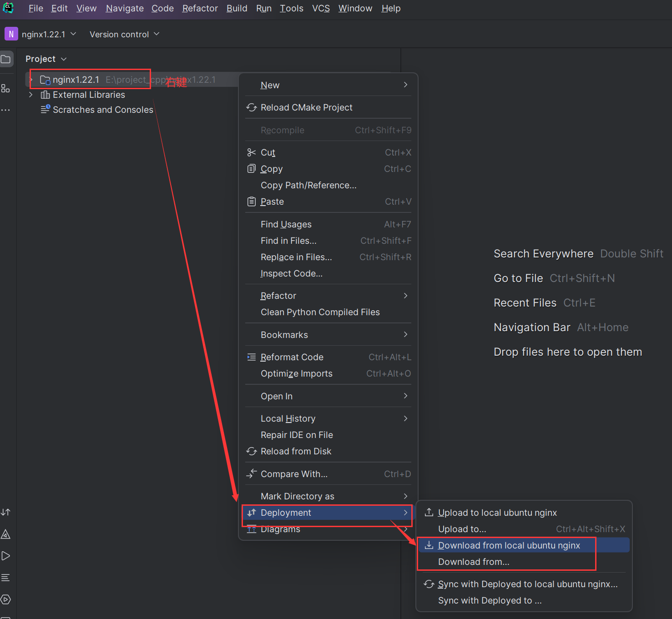The image size is (672, 619).
Task: Open the Run menu
Action: pyautogui.click(x=264, y=8)
